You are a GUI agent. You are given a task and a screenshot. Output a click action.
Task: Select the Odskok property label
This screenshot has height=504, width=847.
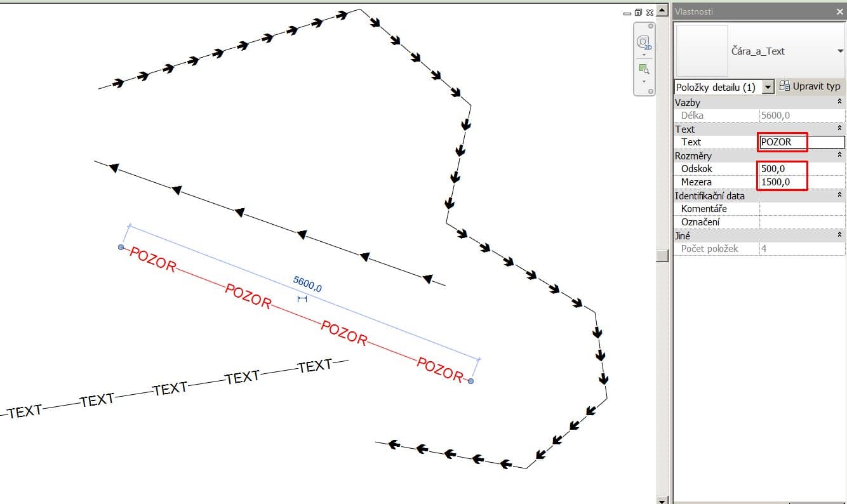tap(697, 169)
